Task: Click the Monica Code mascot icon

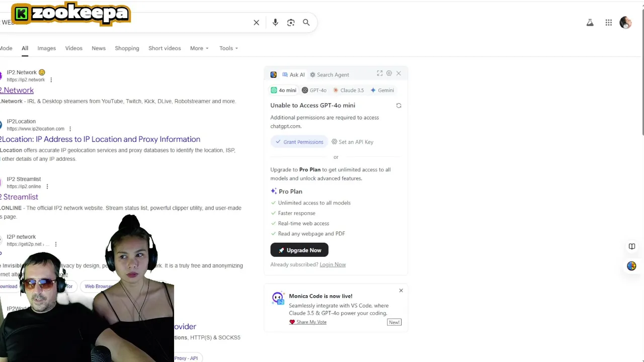Action: tap(278, 299)
